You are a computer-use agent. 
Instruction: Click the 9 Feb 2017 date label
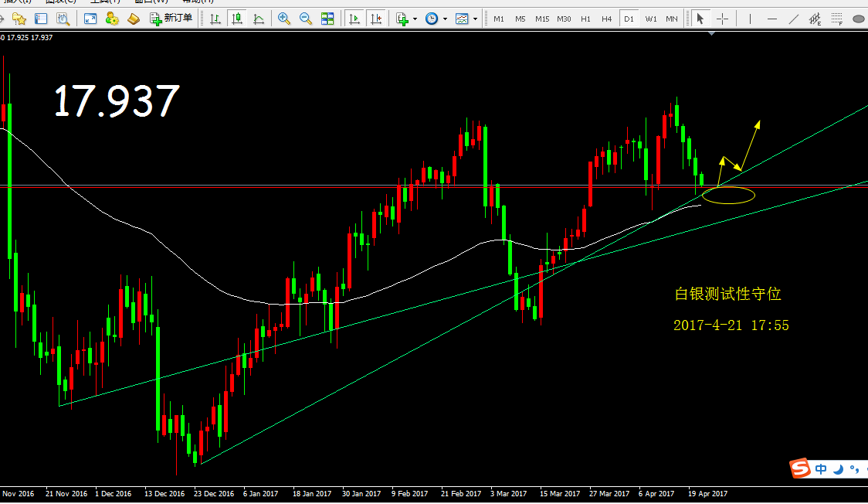pos(409,493)
